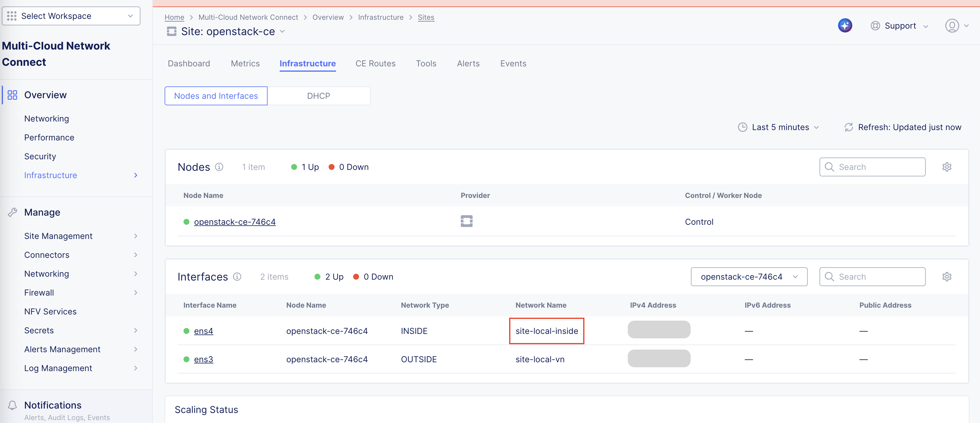Click the Sites breadcrumb link

426,17
